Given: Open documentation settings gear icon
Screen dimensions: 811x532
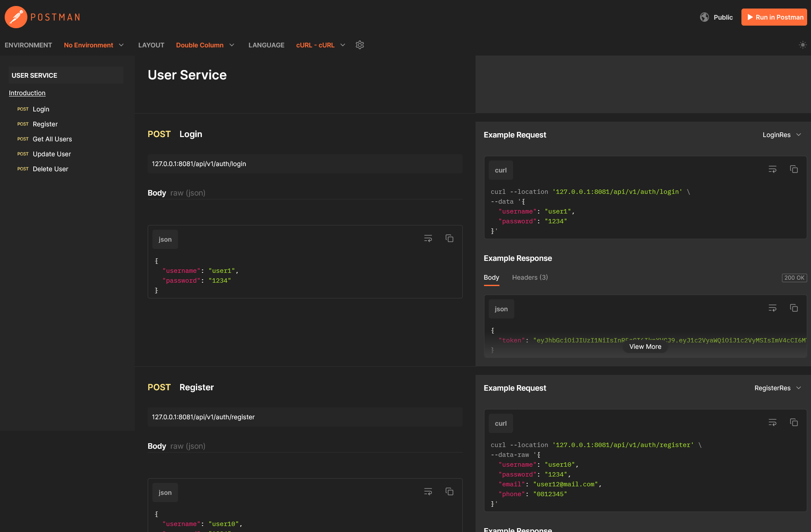Looking at the screenshot, I should coord(360,45).
